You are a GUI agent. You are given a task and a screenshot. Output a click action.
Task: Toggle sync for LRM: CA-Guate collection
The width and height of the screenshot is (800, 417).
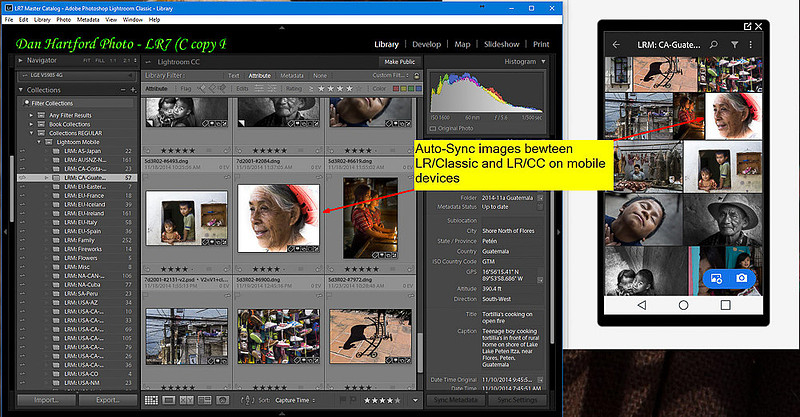[x=22, y=178]
